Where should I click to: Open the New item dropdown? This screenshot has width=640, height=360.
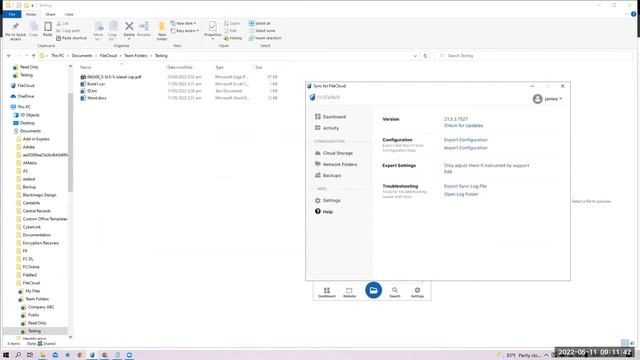tap(183, 23)
